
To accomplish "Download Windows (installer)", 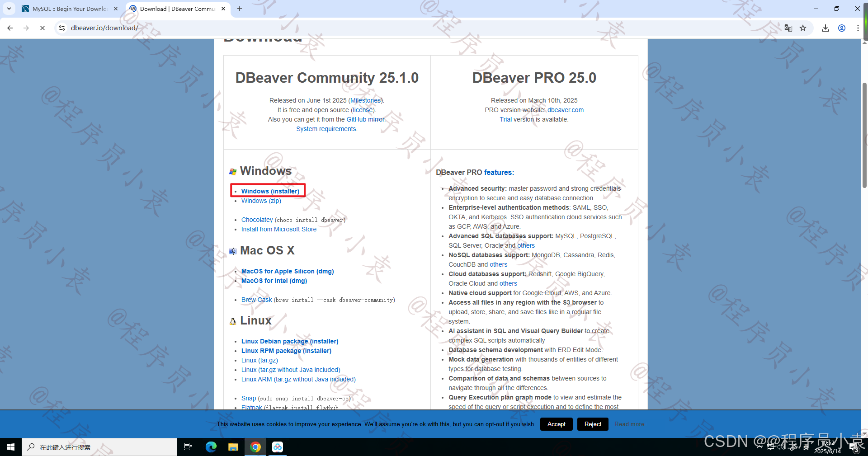I will click(x=270, y=191).
